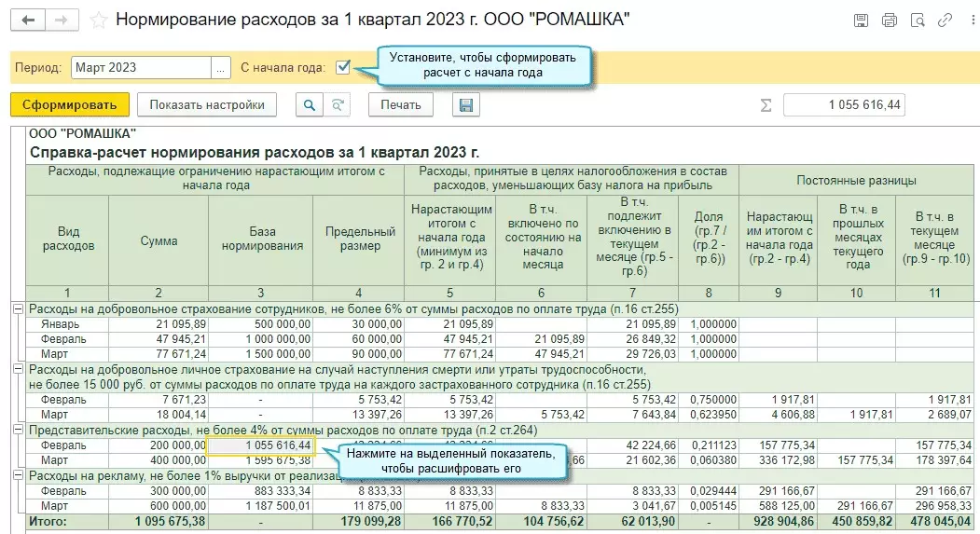Click cell 2 689,07 in current month column
This screenshot has height=534, width=980.
[934, 415]
